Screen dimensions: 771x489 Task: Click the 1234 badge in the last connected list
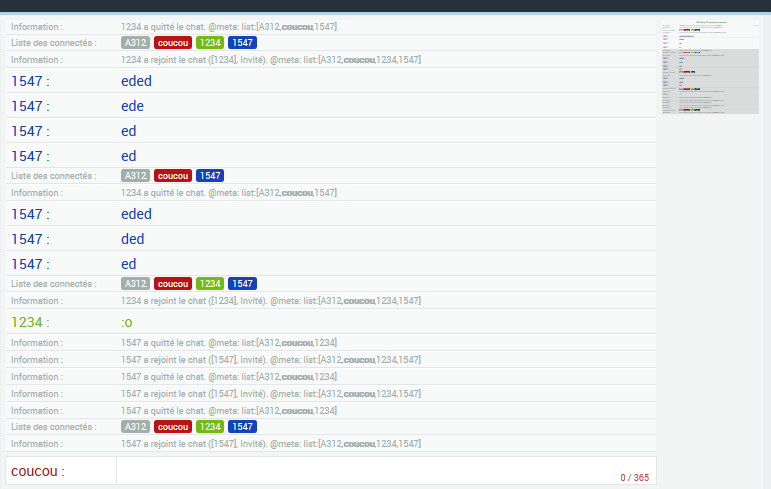point(210,427)
